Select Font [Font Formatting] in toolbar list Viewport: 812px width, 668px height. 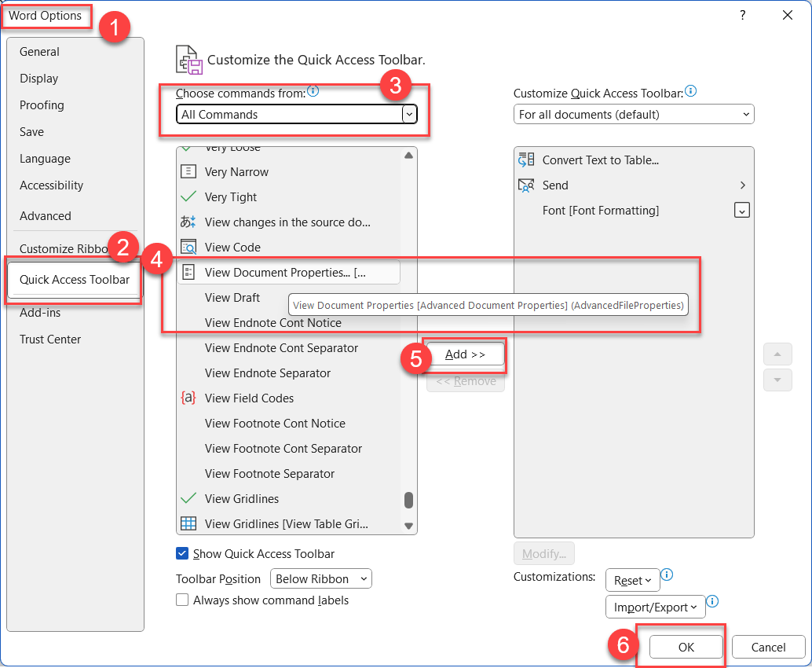coord(634,211)
